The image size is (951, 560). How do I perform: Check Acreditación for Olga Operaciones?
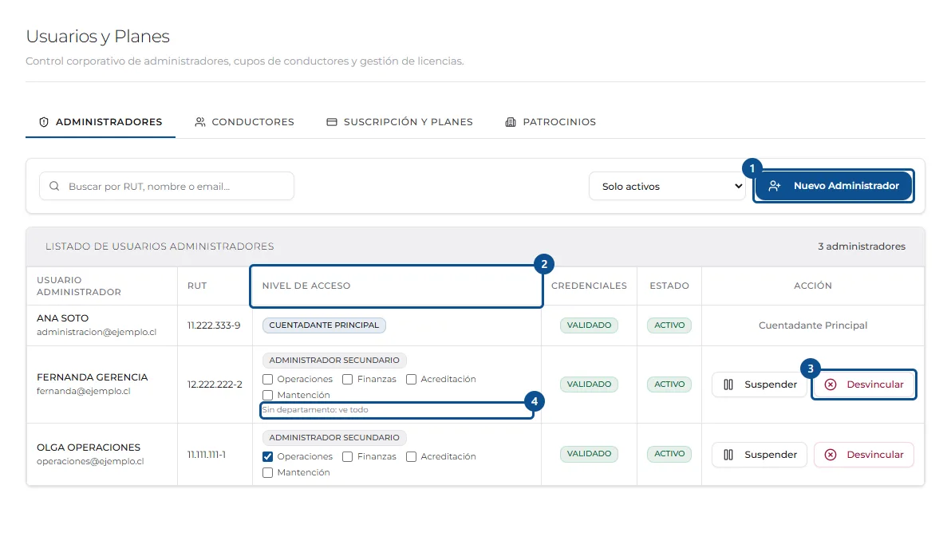point(411,457)
